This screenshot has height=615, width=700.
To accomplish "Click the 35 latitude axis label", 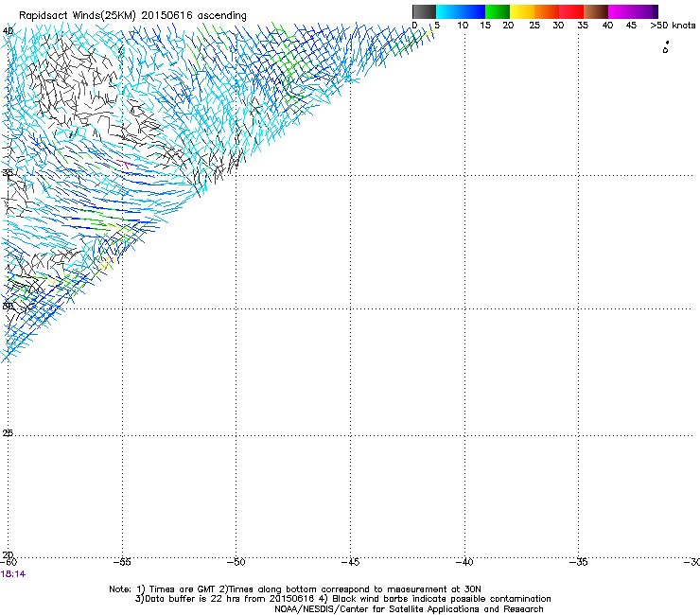I will coord(8,172).
